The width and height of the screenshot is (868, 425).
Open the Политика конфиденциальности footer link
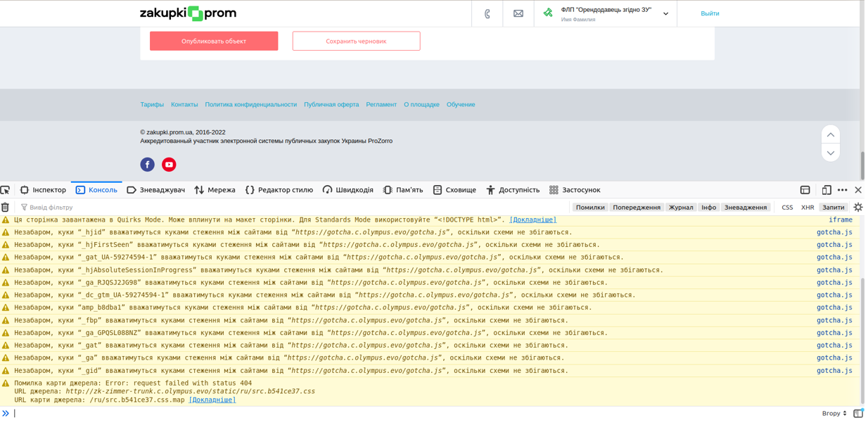pos(250,105)
